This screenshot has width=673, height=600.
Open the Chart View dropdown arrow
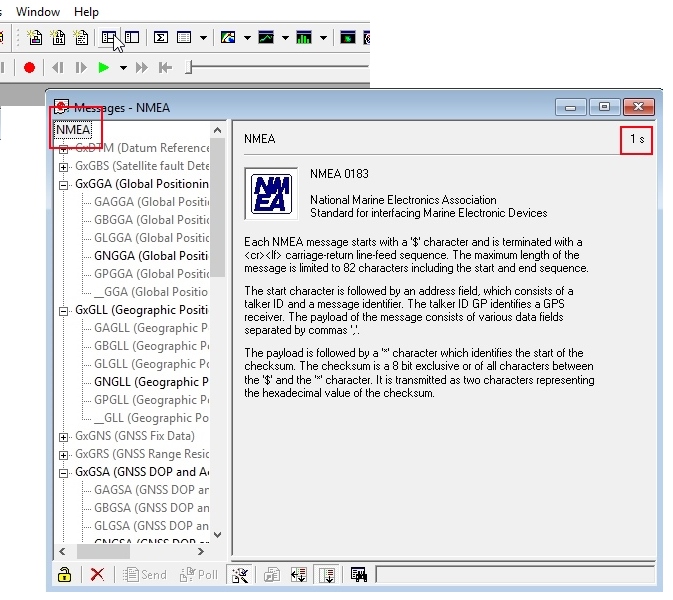pyautogui.click(x=285, y=38)
